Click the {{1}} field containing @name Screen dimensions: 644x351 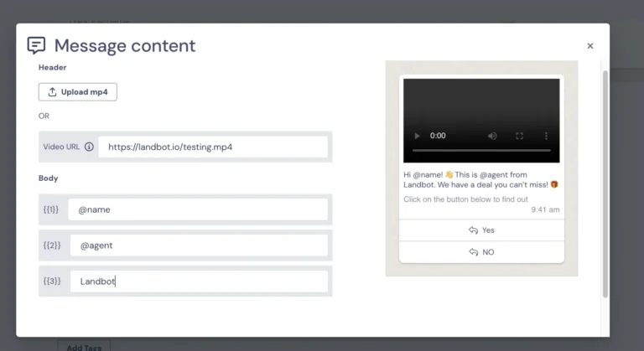tap(198, 209)
